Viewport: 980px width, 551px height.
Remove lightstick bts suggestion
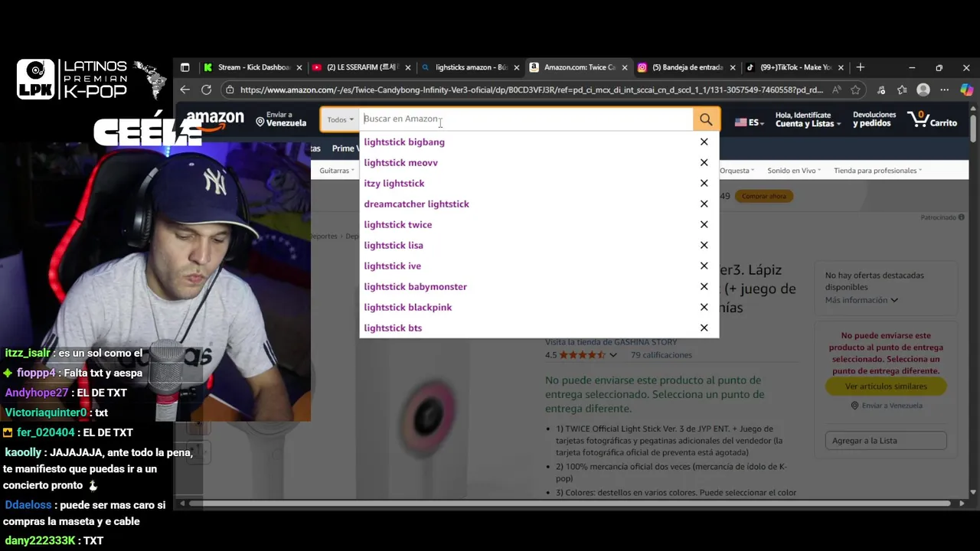(704, 328)
